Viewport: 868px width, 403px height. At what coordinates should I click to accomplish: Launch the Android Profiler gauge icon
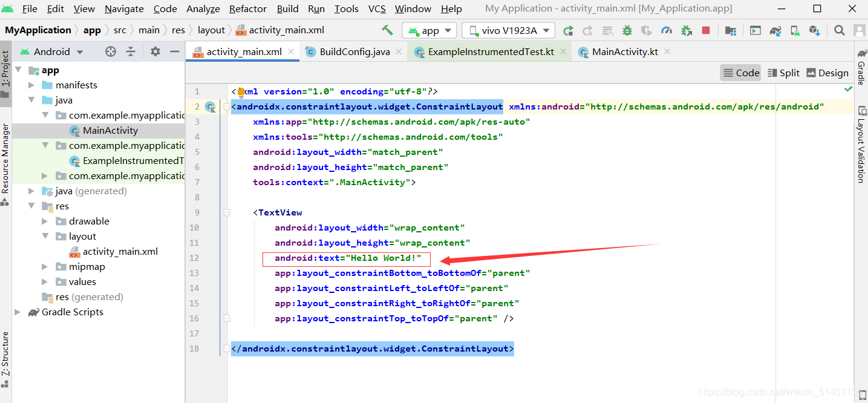tap(667, 30)
